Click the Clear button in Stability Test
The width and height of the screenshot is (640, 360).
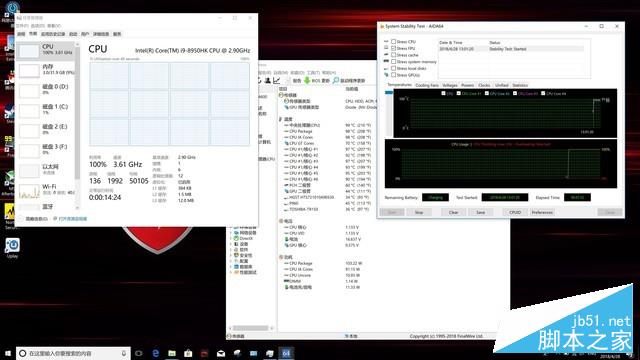(x=453, y=212)
